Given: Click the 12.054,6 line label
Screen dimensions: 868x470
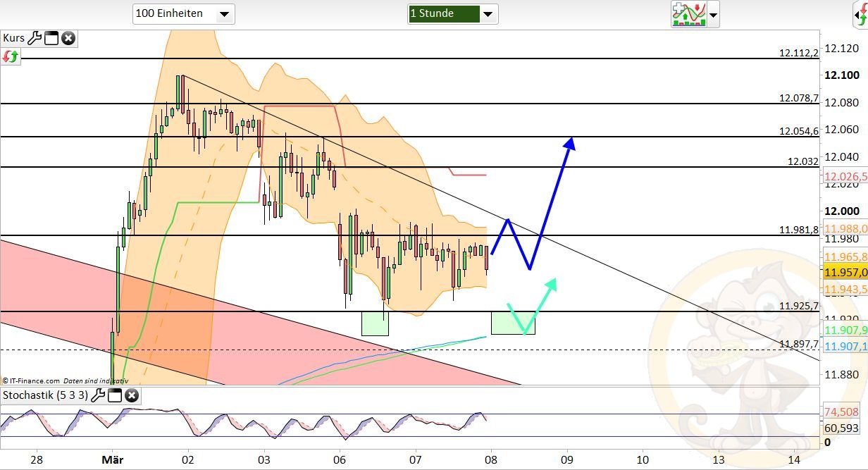Looking at the screenshot, I should pos(799,130).
